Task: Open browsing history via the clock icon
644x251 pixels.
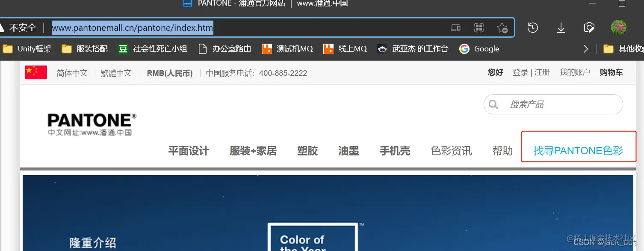Action: 532,27
